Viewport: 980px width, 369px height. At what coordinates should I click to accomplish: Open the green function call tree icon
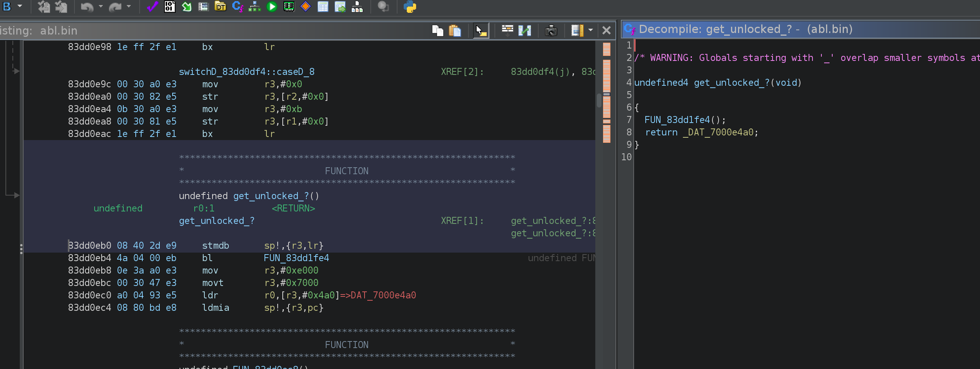click(255, 7)
